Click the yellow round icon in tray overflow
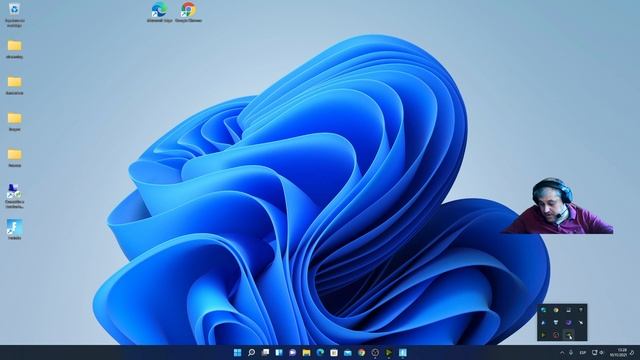 [556, 310]
